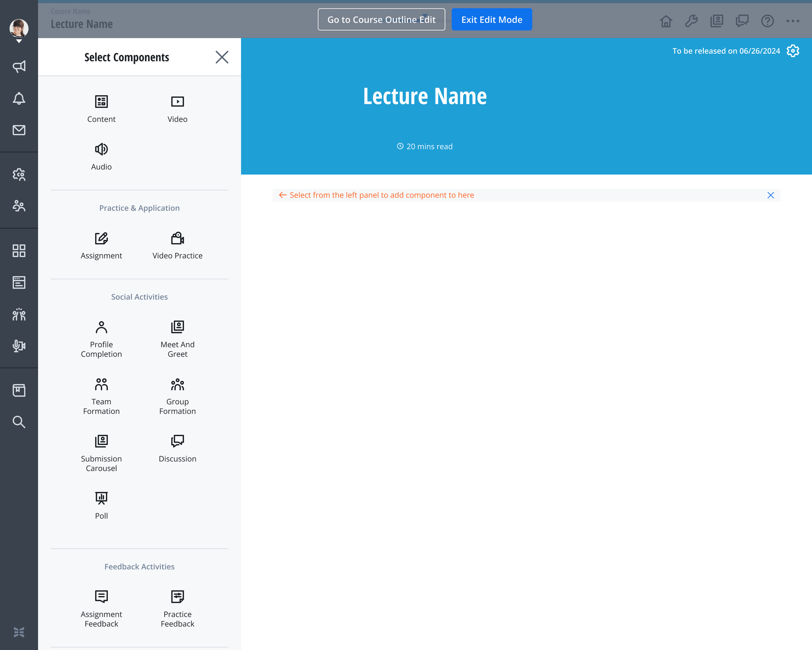The height and width of the screenshot is (650, 812).
Task: Dismiss the orange add-component hint
Action: tap(770, 195)
